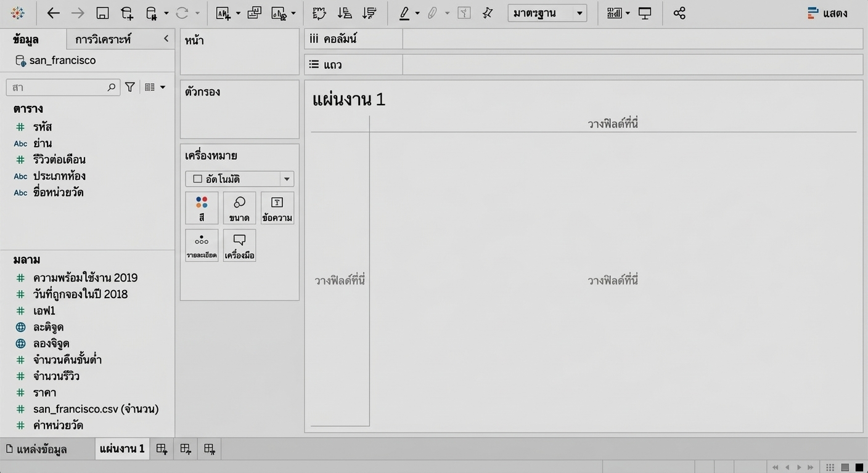The height and width of the screenshot is (473, 868).
Task: Click the search magnifier in data pane
Action: click(112, 87)
